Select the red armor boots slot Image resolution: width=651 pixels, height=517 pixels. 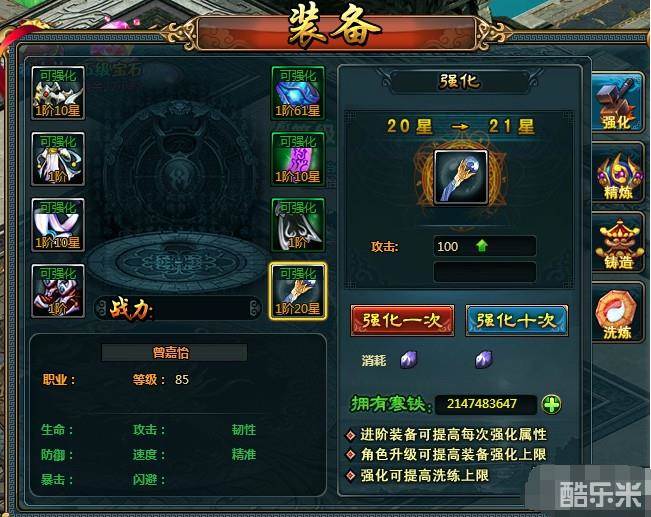(58, 291)
